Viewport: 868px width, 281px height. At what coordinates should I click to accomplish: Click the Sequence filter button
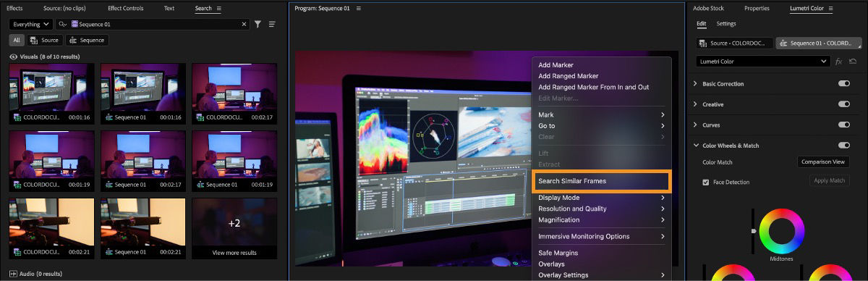tap(87, 41)
